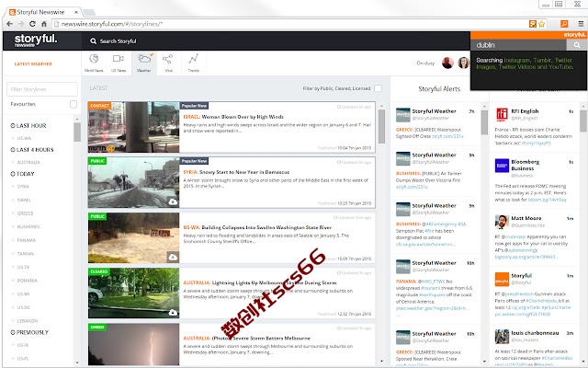Click the Storyful Weather avatar on the GREECE alert
The height and width of the screenshot is (368, 588).
pos(403,114)
